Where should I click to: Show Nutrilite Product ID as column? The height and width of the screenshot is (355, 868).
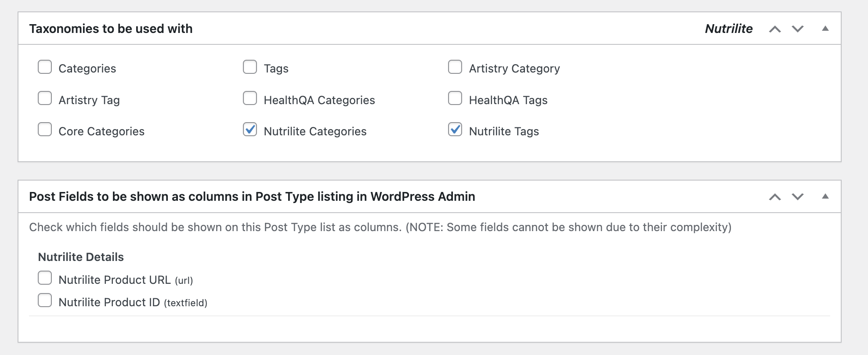[x=45, y=300]
